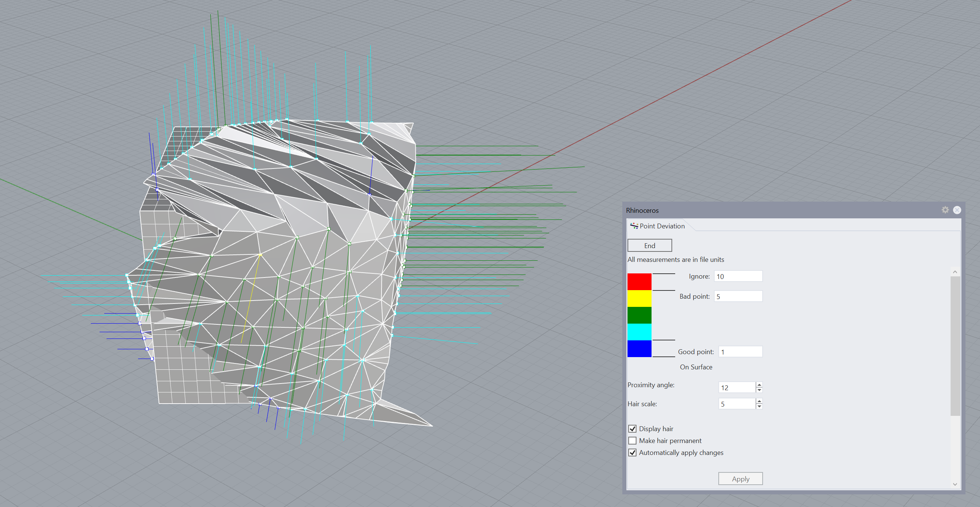Uncheck the Display hair checkbox
This screenshot has width=980, height=507.
click(x=632, y=429)
